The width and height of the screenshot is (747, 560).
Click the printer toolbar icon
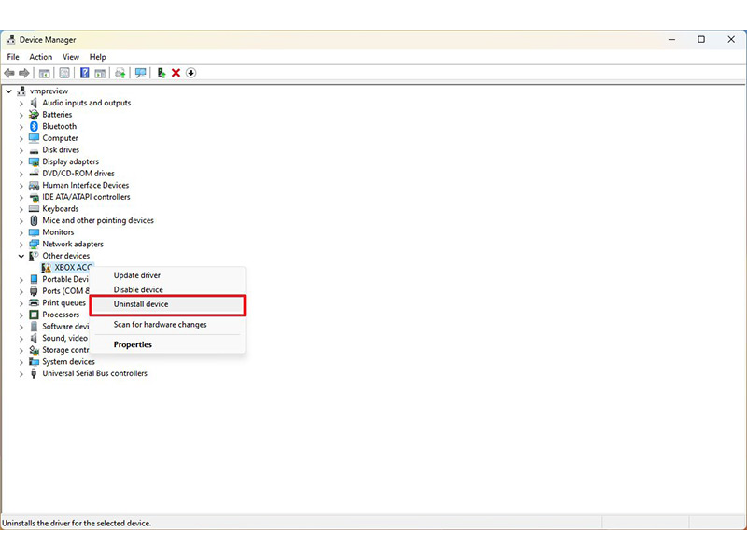[120, 73]
